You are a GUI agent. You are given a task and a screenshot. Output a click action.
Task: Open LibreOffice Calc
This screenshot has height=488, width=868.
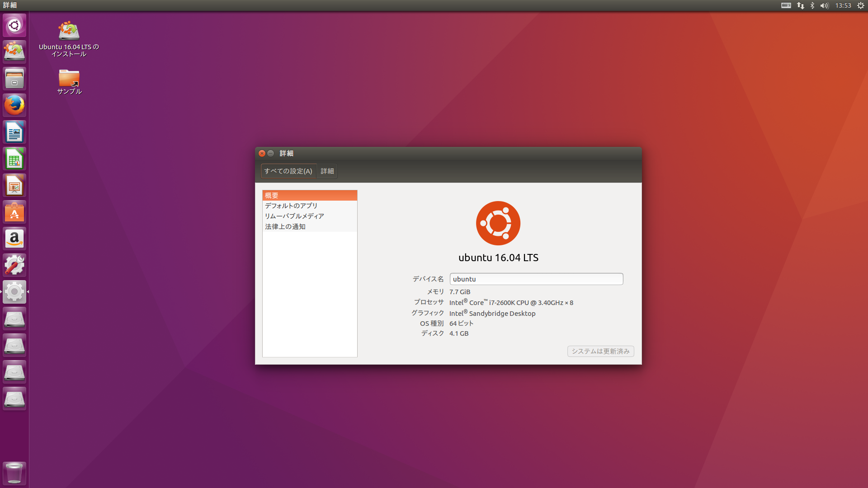[x=14, y=159]
